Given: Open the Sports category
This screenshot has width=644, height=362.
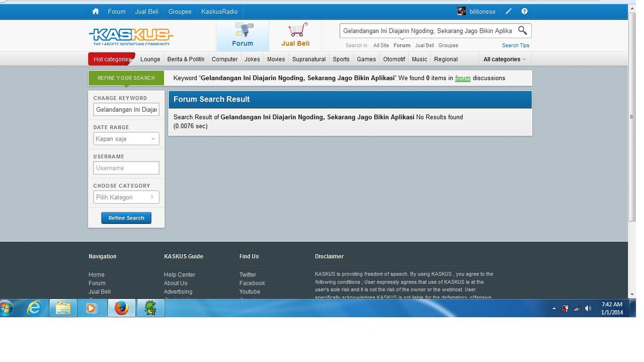Looking at the screenshot, I should 341,59.
